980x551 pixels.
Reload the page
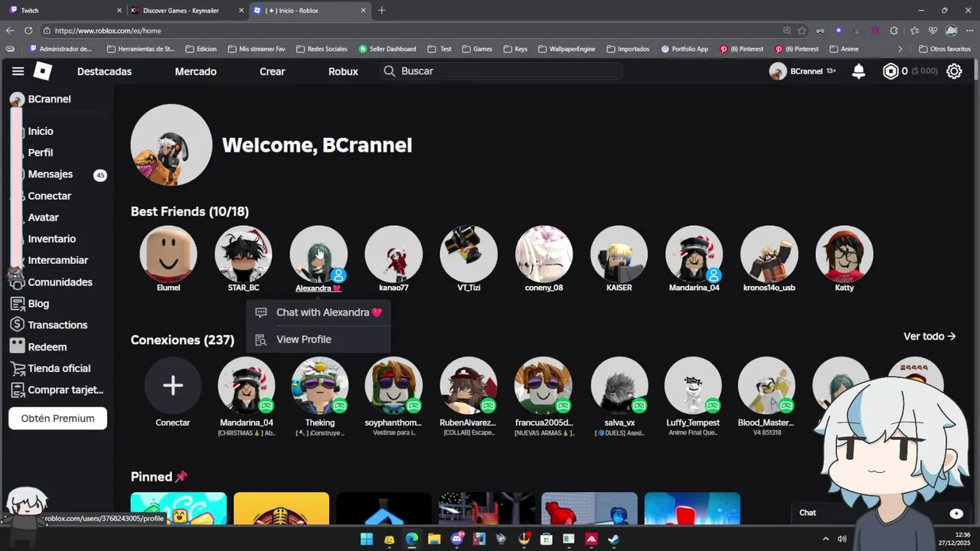click(x=28, y=31)
